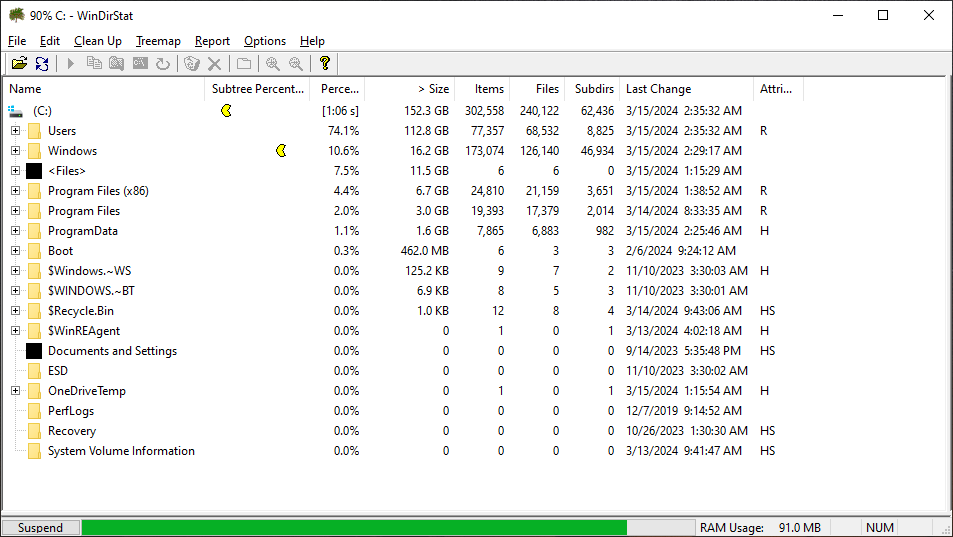Click the Subtree Percentage column header
Viewport: 953px width, 537px height.
[x=258, y=89]
